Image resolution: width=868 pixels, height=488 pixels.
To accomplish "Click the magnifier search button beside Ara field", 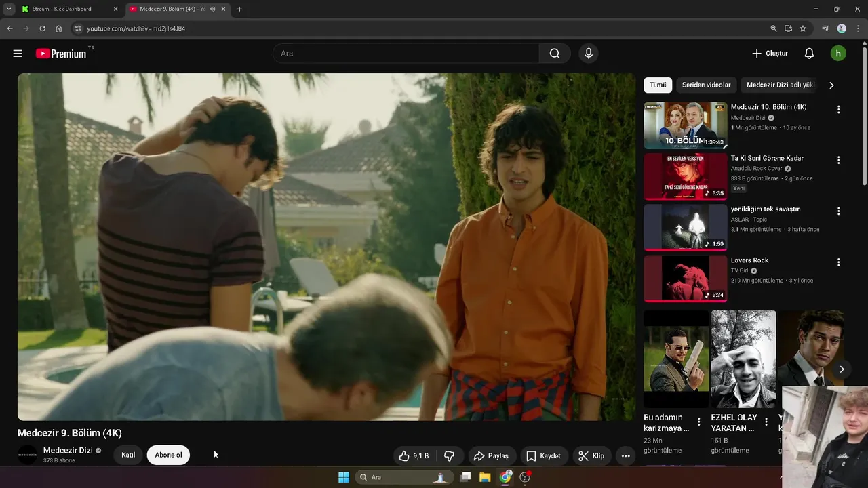I will pos(555,54).
